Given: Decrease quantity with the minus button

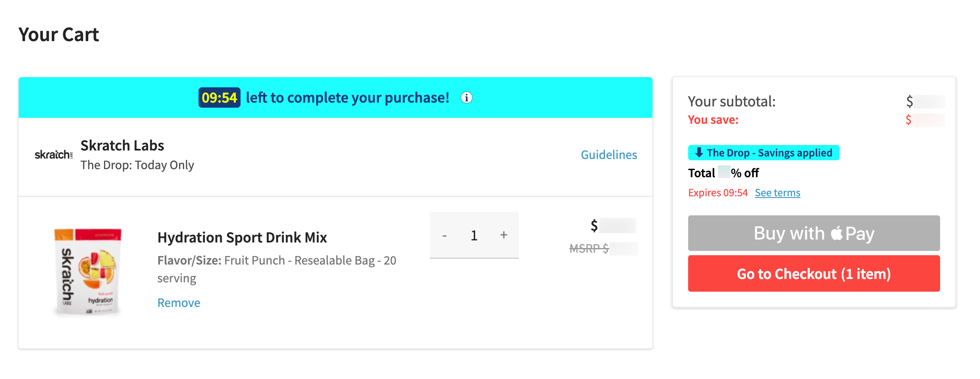Looking at the screenshot, I should click(x=444, y=235).
